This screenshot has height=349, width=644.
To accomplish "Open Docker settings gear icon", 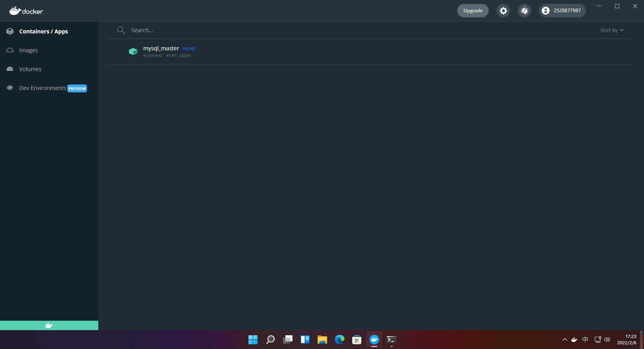I will pyautogui.click(x=503, y=11).
